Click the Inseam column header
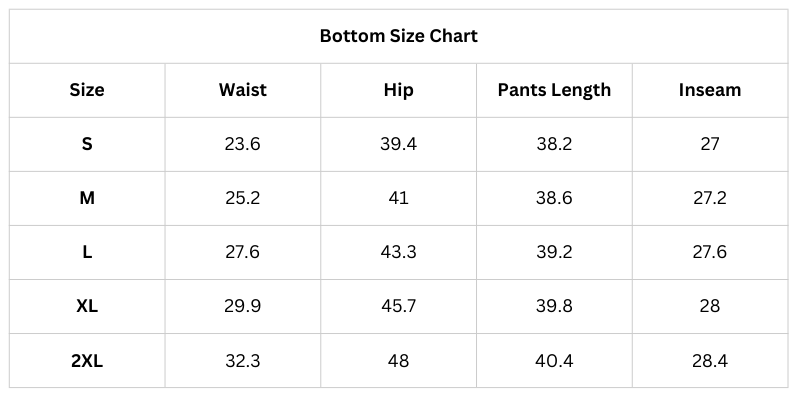800x400 pixels. [709, 90]
